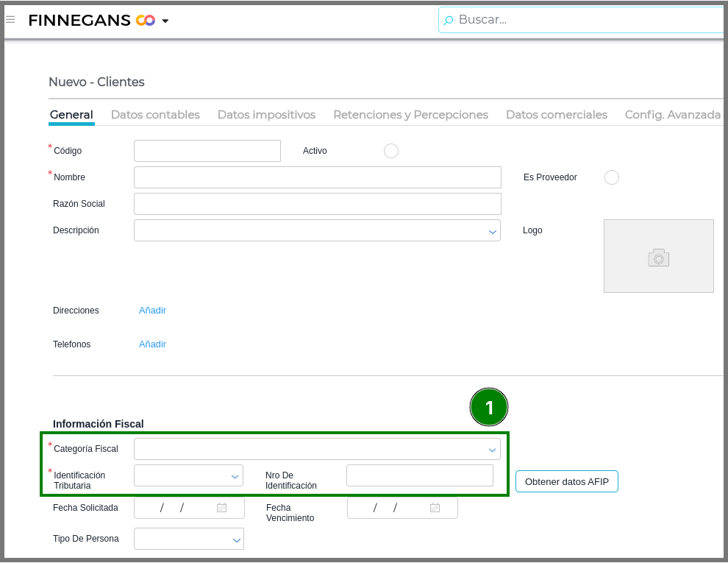Toggle the Activo checkbox
Screen dimensions: 728x563
pos(391,151)
